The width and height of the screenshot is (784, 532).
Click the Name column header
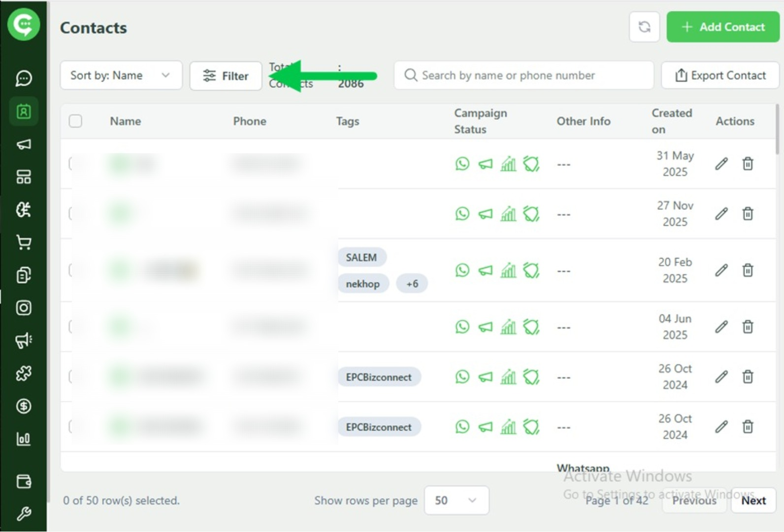[126, 121]
